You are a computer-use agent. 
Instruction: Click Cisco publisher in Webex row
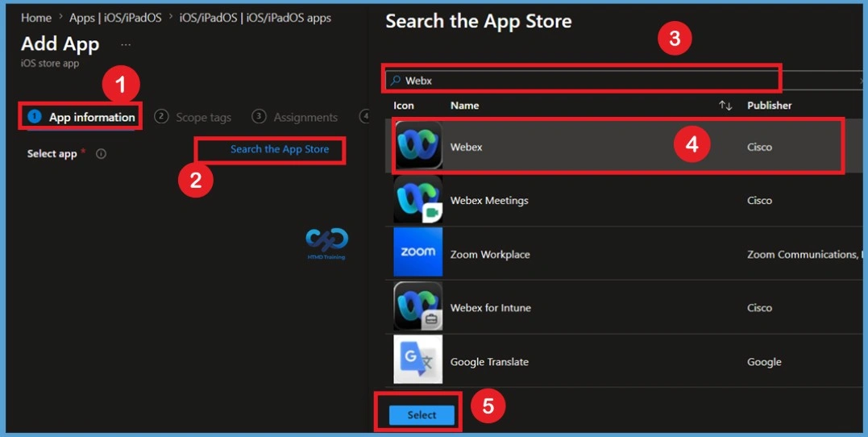coord(759,148)
